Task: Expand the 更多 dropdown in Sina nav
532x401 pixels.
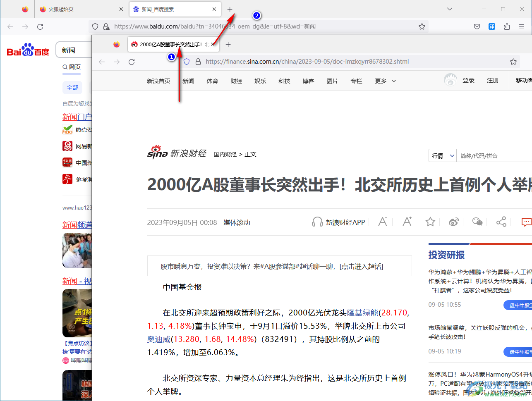Action: click(385, 81)
